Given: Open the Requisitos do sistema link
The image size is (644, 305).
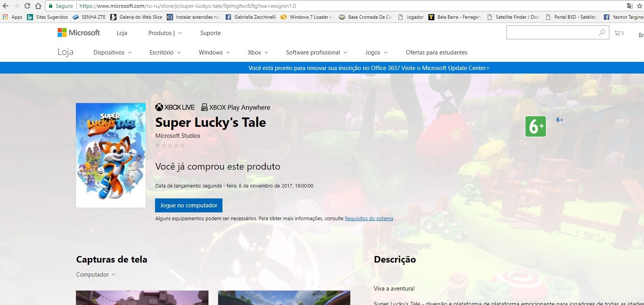Looking at the screenshot, I should 369,219.
